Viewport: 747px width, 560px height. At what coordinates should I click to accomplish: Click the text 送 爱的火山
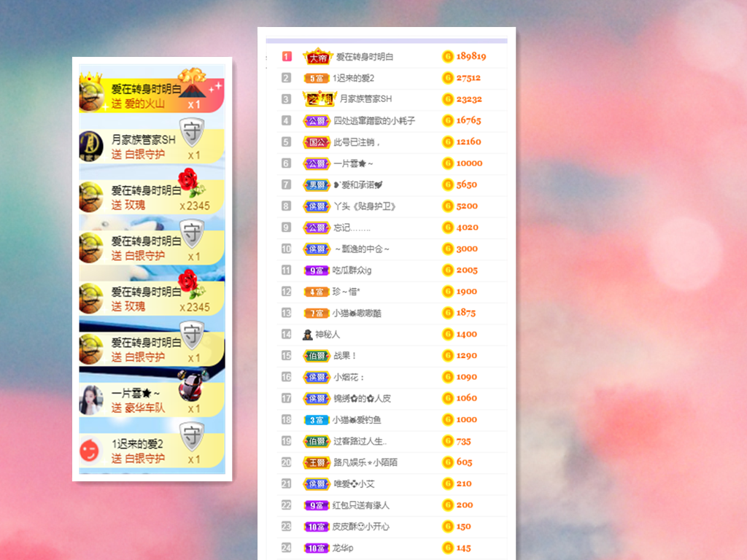(138, 104)
